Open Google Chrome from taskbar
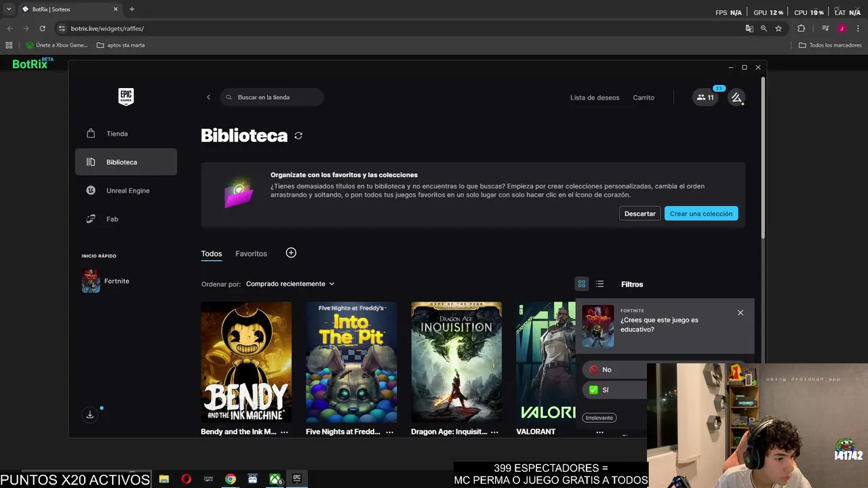Viewport: 868px width, 488px height. point(231,479)
